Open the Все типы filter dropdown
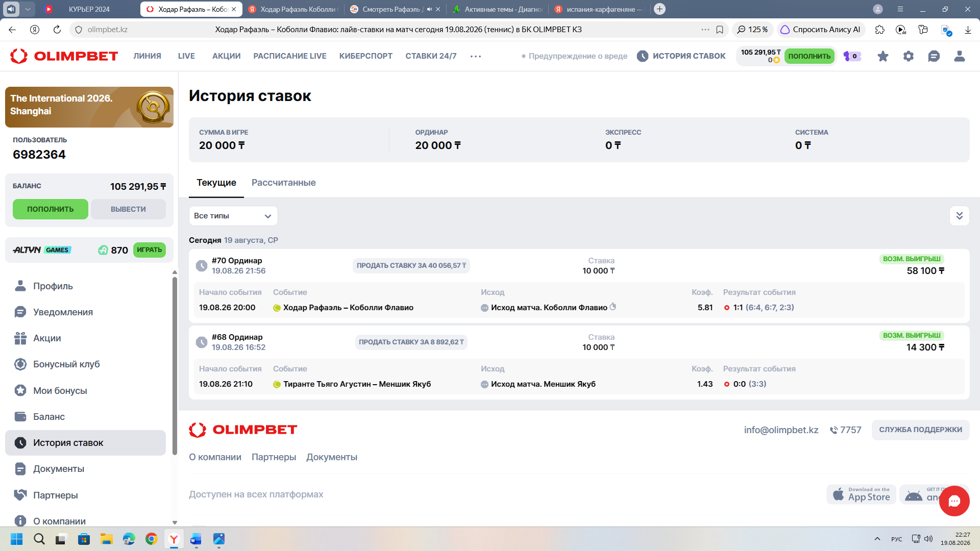 pyautogui.click(x=233, y=216)
